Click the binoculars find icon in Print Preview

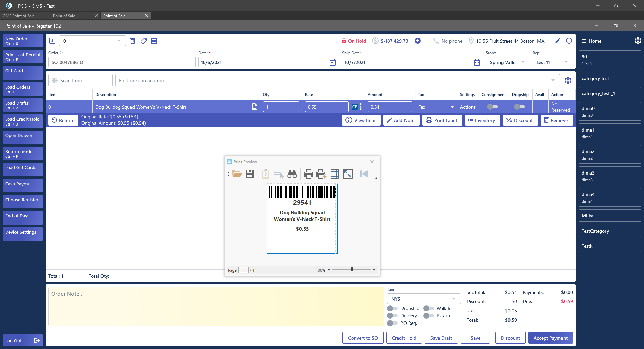coord(292,174)
